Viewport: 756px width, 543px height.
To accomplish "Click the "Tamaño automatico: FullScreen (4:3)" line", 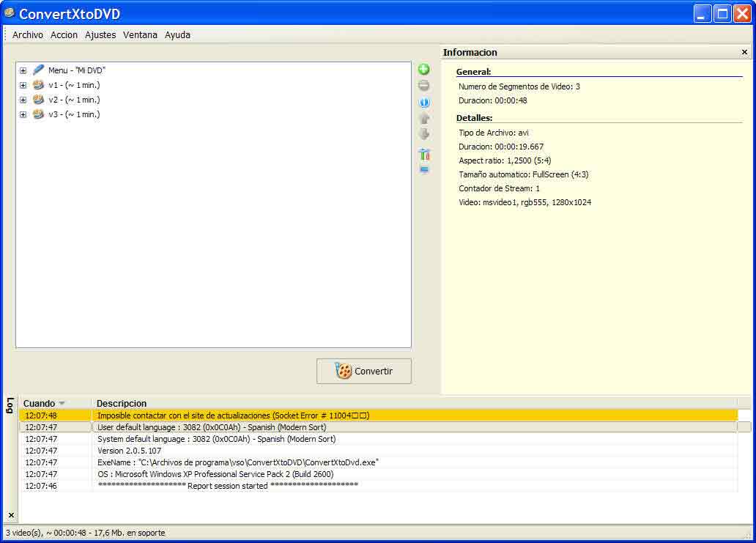I will [524, 174].
